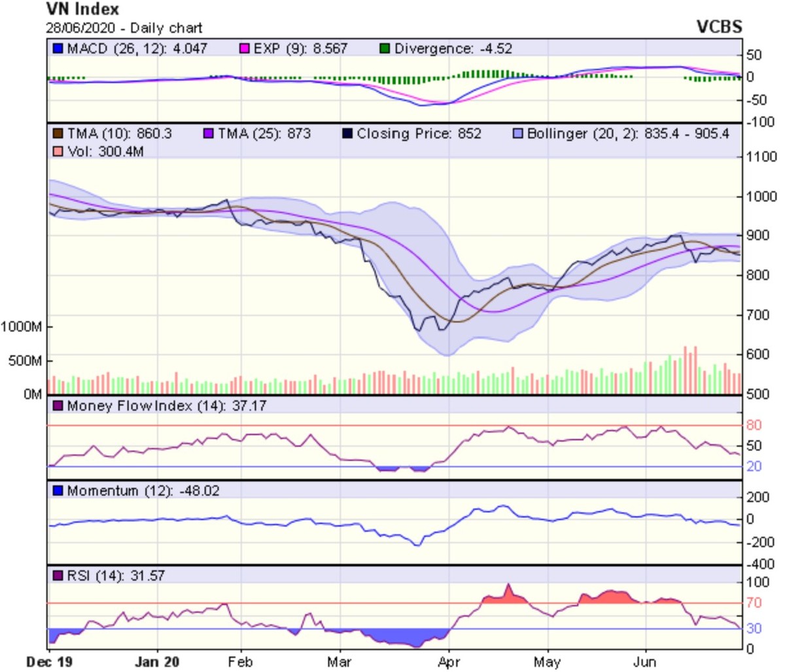
Task: Click the 1000M volume axis label
Action: pos(22,327)
